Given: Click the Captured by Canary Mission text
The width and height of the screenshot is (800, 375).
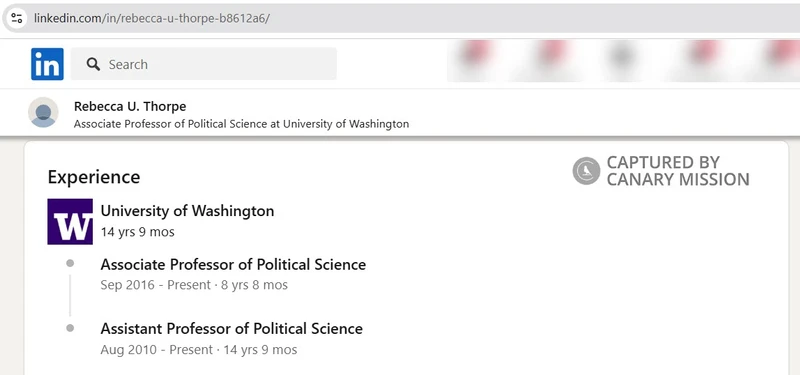Looking at the screenshot, I should coord(678,171).
